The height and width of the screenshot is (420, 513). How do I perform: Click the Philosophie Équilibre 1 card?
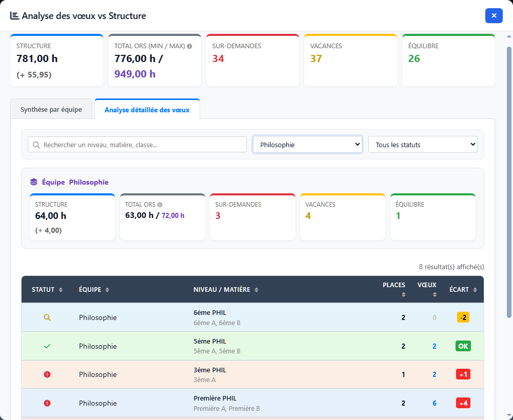click(x=433, y=217)
